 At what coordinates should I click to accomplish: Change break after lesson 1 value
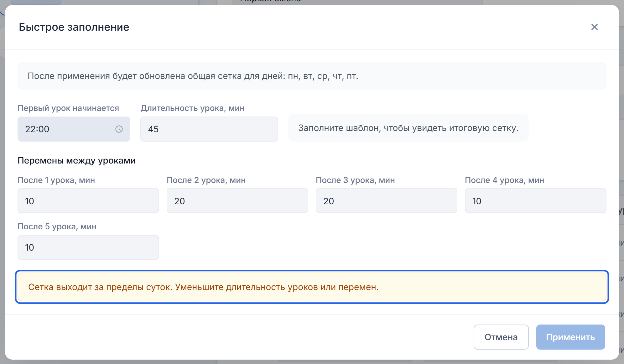[88, 200]
